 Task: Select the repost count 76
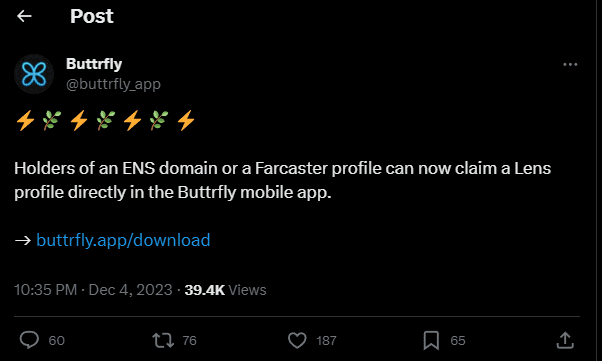[x=189, y=341]
